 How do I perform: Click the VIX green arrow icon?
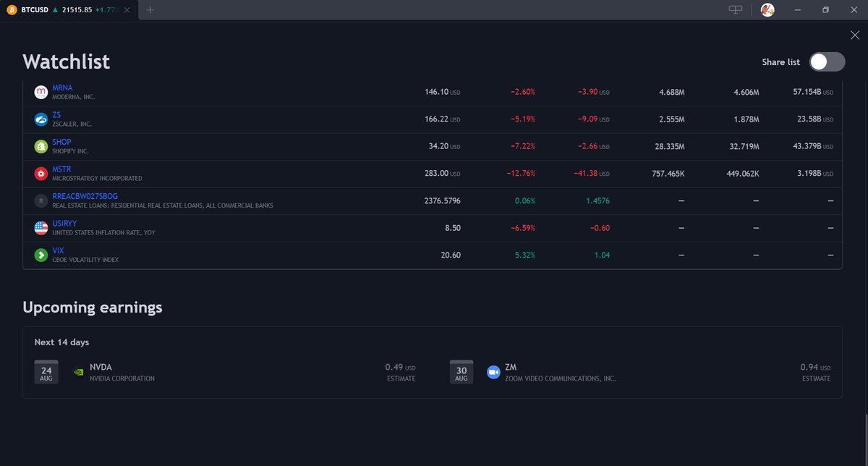click(x=41, y=255)
